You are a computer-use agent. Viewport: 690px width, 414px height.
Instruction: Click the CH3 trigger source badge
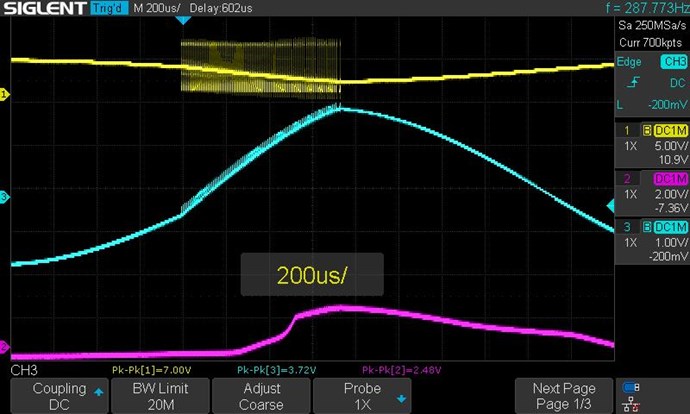pos(674,62)
